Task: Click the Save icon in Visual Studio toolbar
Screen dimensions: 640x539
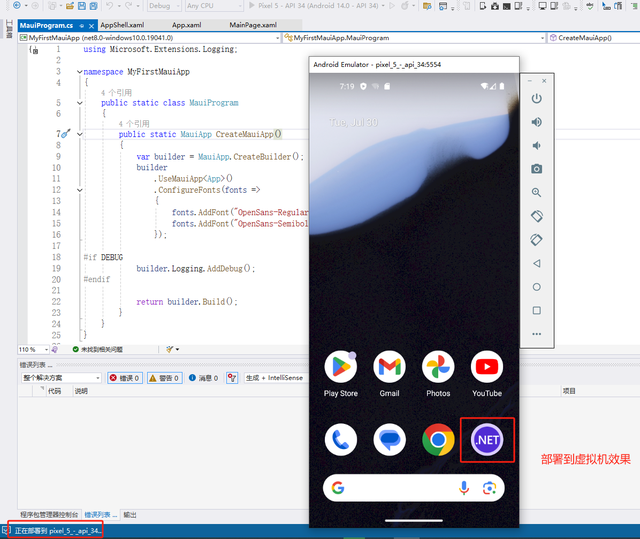Action: pyautogui.click(x=82, y=6)
